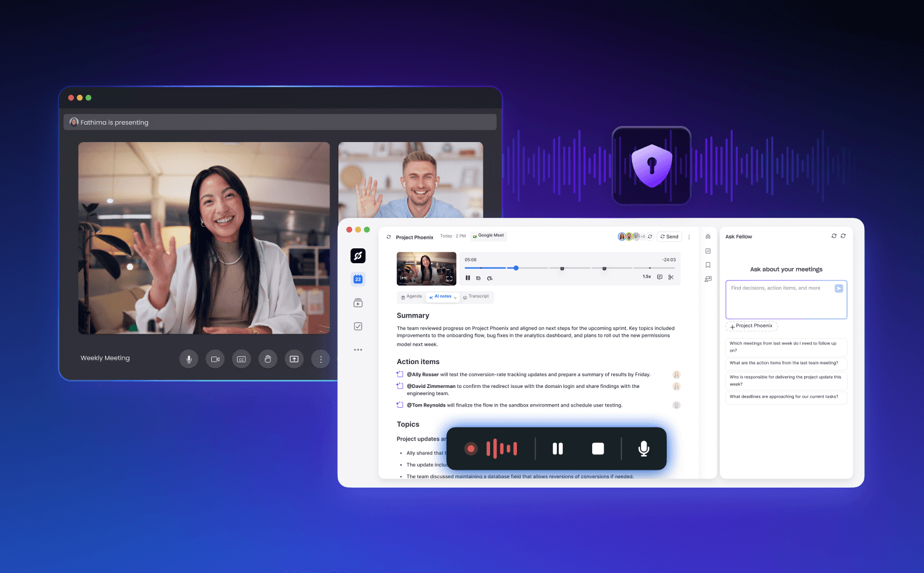Switch to the Agenda tab
The width and height of the screenshot is (924, 573).
(x=411, y=297)
